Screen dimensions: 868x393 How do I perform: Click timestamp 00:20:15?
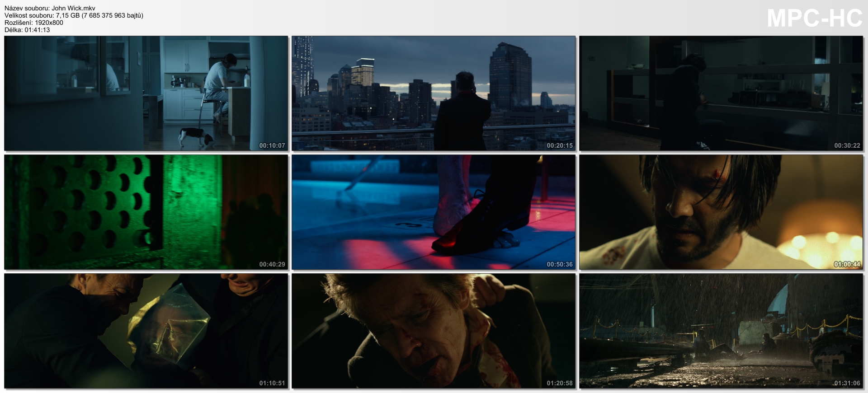560,145
